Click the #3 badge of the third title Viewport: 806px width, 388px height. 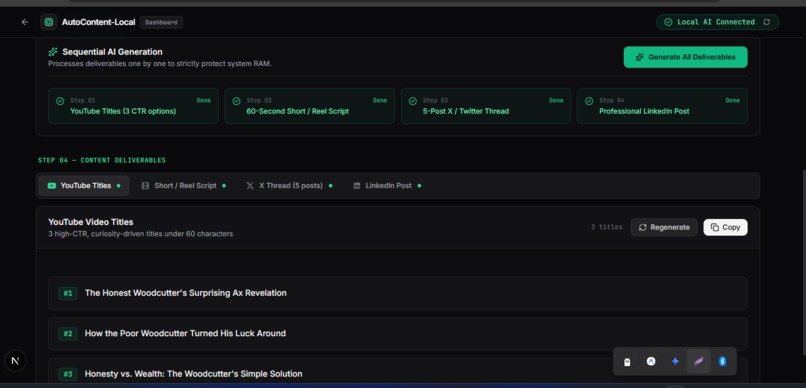[68, 374]
